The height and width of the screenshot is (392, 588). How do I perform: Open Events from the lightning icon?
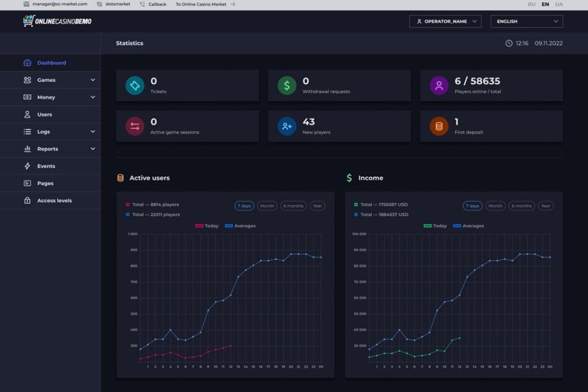click(x=27, y=166)
